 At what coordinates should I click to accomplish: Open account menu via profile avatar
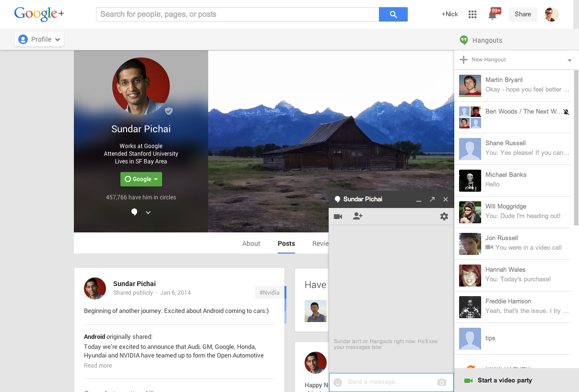coord(552,14)
